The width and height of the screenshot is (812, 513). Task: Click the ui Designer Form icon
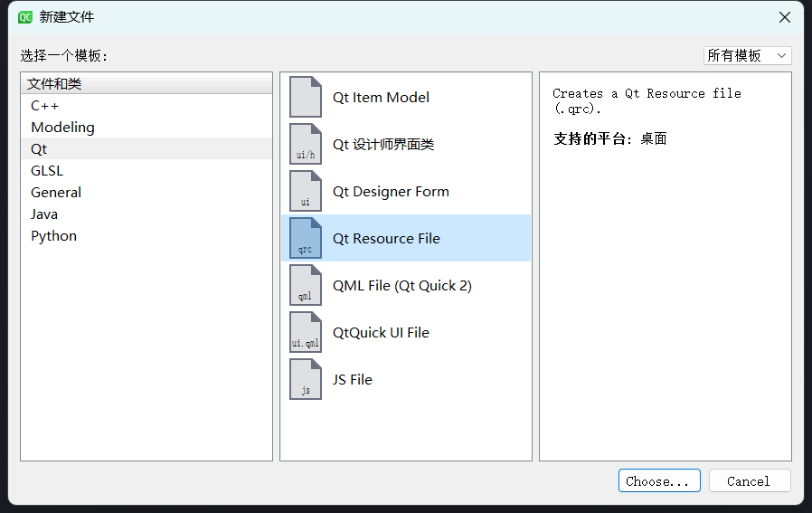coord(306,191)
